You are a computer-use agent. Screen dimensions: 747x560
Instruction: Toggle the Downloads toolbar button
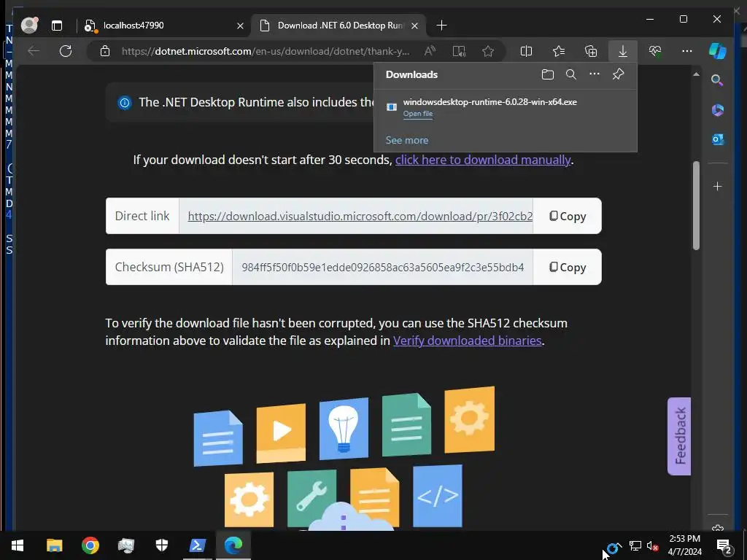click(623, 51)
